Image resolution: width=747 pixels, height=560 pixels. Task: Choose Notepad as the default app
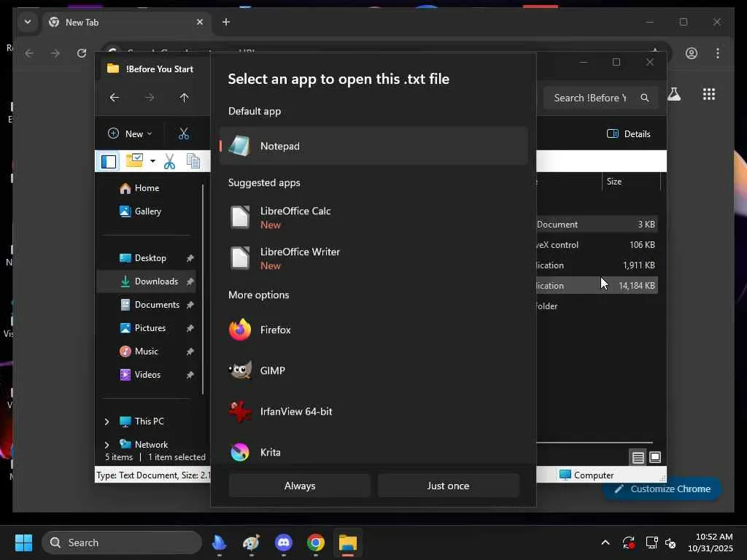[x=373, y=146]
